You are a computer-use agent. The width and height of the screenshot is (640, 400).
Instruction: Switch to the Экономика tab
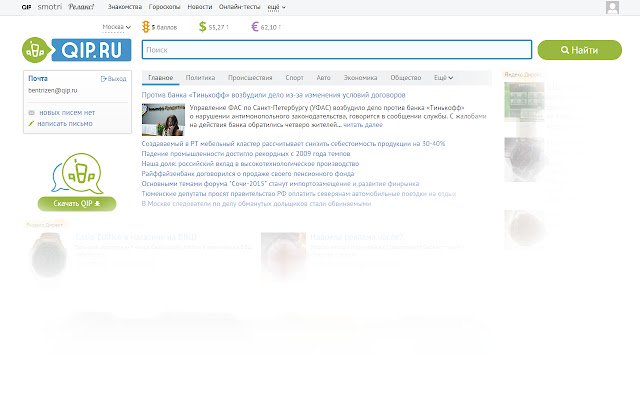click(360, 78)
